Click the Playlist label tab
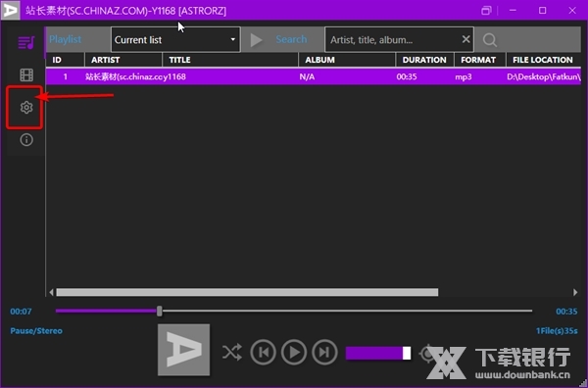 (x=66, y=39)
